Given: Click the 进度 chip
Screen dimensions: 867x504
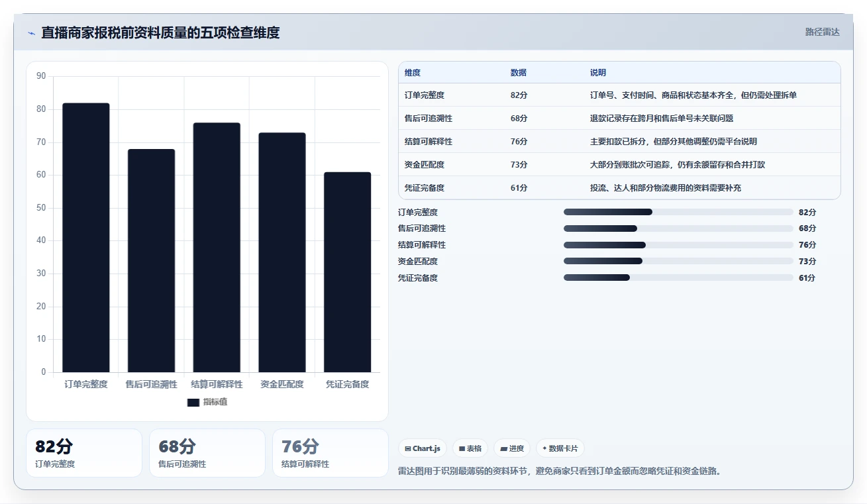Looking at the screenshot, I should [x=512, y=448].
